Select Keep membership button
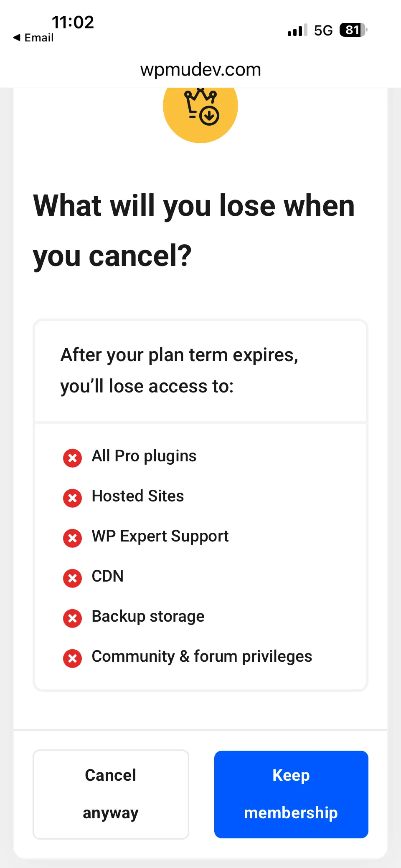 point(291,794)
